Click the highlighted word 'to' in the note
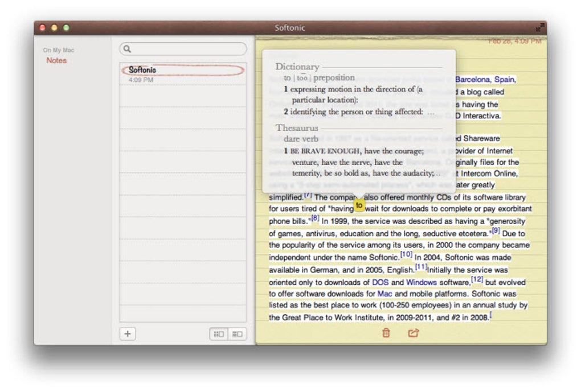Screen dimensions: 581x392 coord(359,205)
